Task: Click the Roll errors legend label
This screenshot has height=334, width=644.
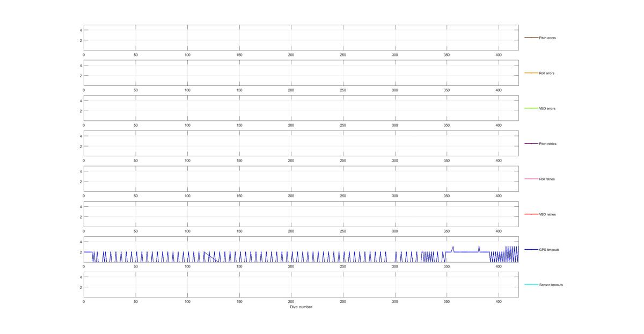Action: coord(547,73)
